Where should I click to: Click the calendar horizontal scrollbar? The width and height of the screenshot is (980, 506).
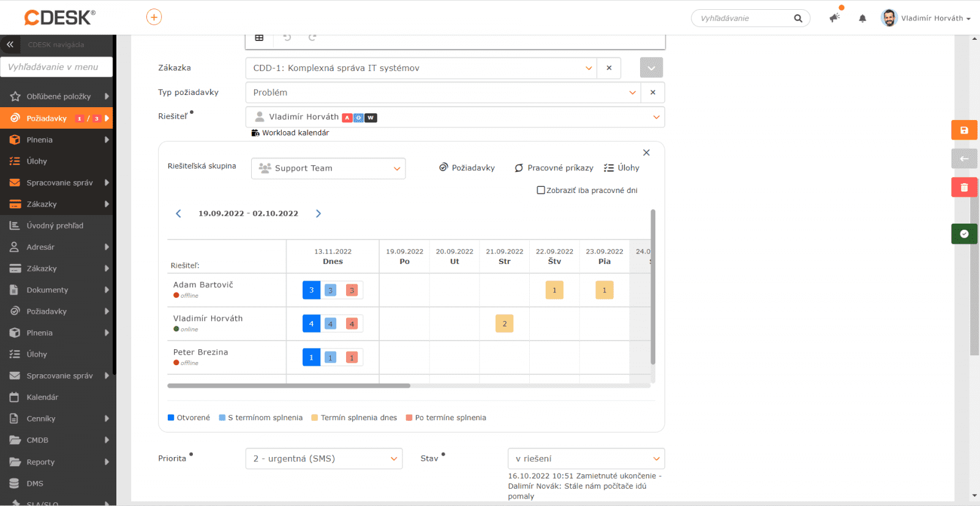[x=288, y=386]
